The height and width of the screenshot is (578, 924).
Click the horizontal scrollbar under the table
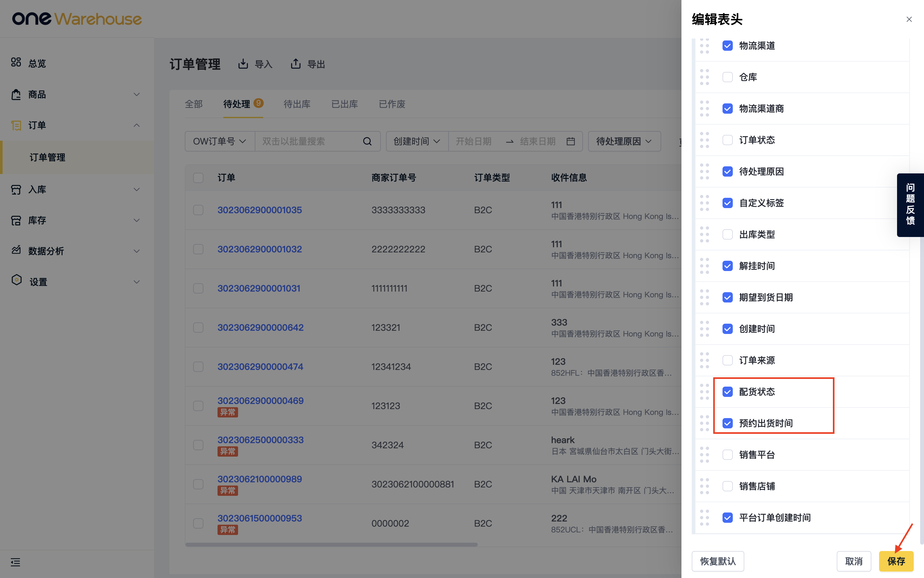click(x=331, y=544)
